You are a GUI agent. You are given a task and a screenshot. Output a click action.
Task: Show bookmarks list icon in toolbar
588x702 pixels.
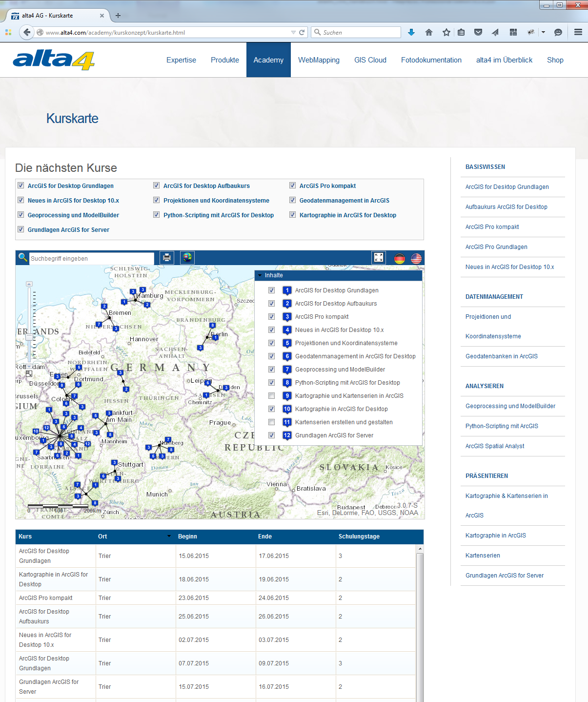[x=461, y=32]
